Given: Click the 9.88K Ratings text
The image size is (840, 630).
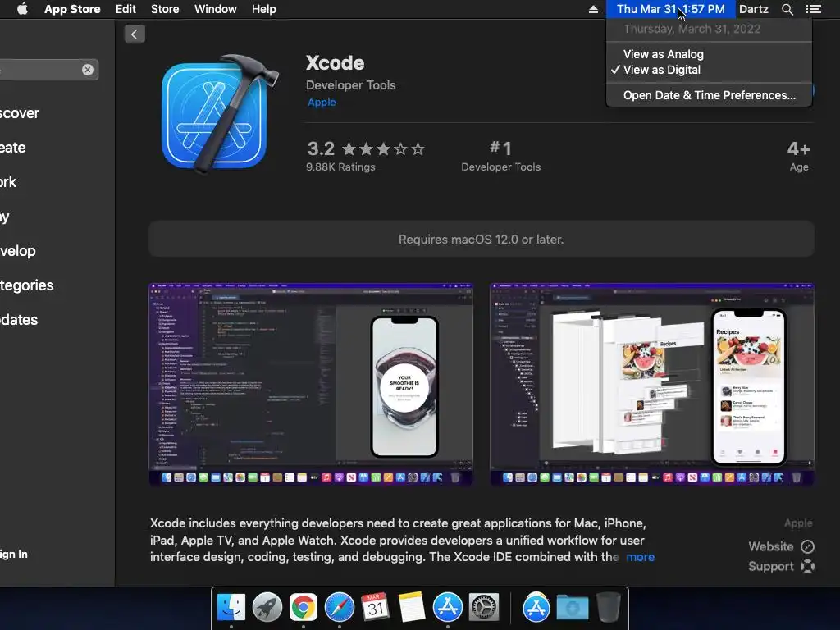Looking at the screenshot, I should point(340,167).
